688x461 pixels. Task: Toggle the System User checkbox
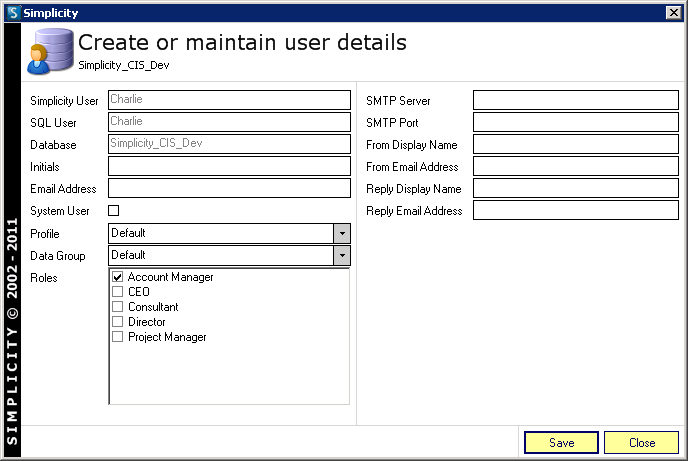[114, 211]
